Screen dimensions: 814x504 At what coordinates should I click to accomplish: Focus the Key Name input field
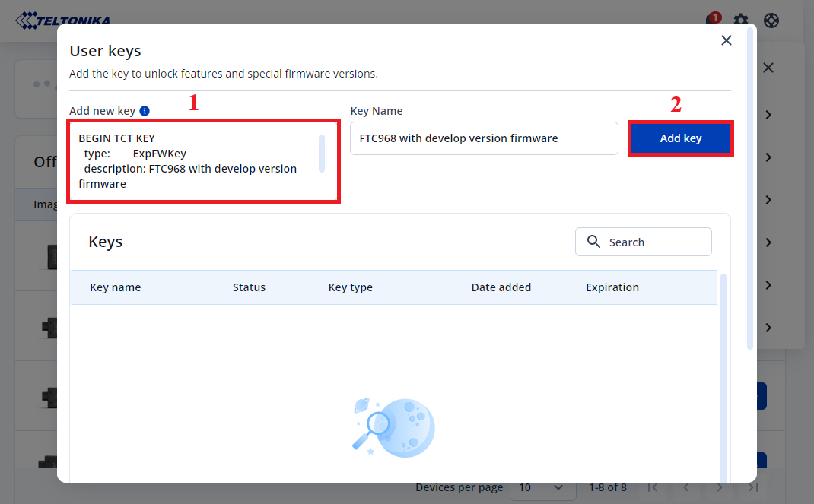pyautogui.click(x=483, y=138)
